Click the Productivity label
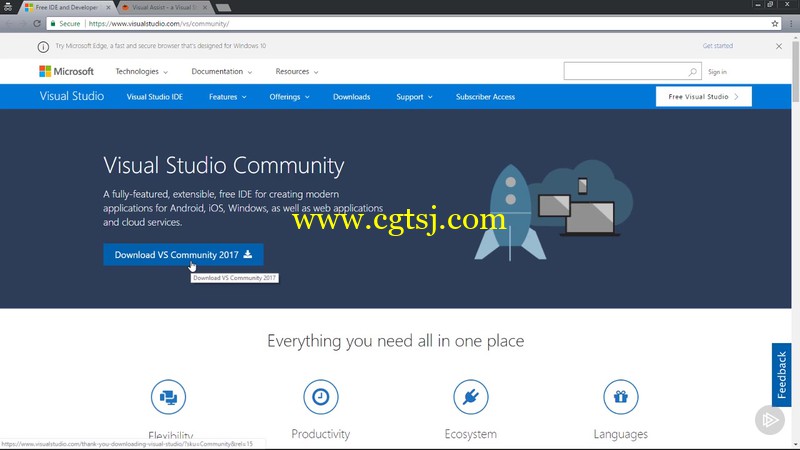 pyautogui.click(x=321, y=434)
